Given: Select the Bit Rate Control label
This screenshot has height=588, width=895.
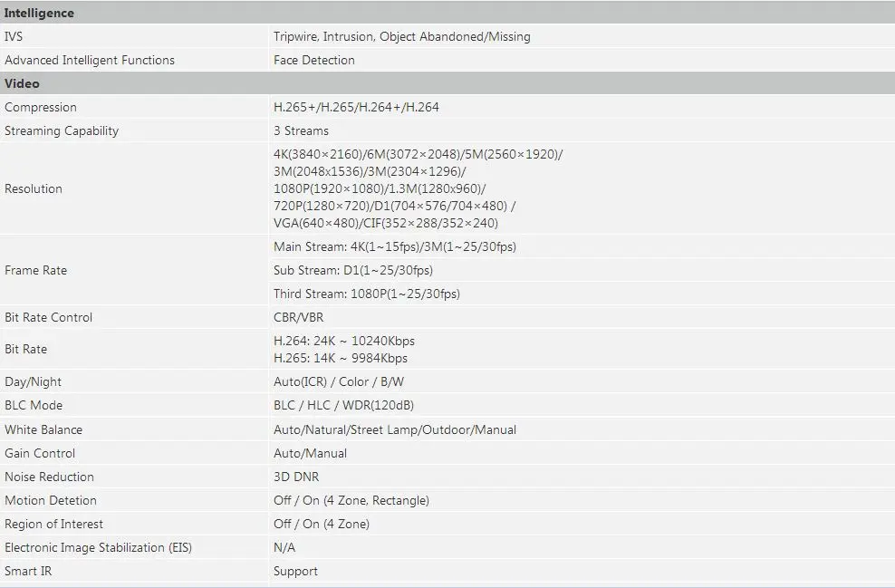Looking at the screenshot, I should coord(49,317).
